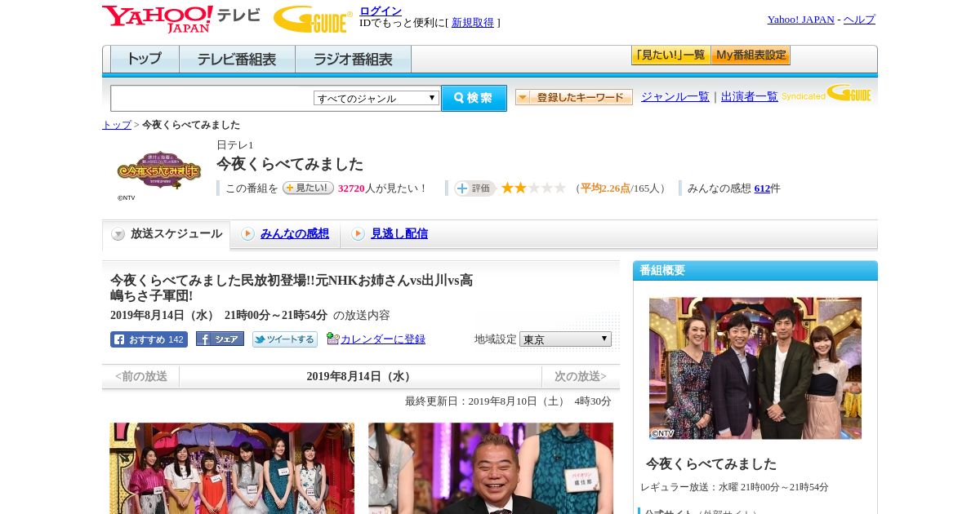Select the ラジオ番組表 navigation tab
980x514 pixels.
click(x=353, y=60)
